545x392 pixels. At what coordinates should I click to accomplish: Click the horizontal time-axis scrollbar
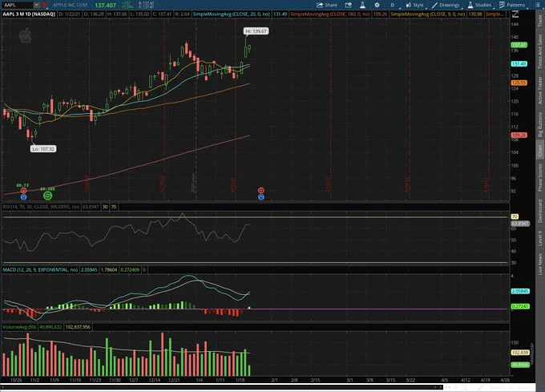pos(221,387)
